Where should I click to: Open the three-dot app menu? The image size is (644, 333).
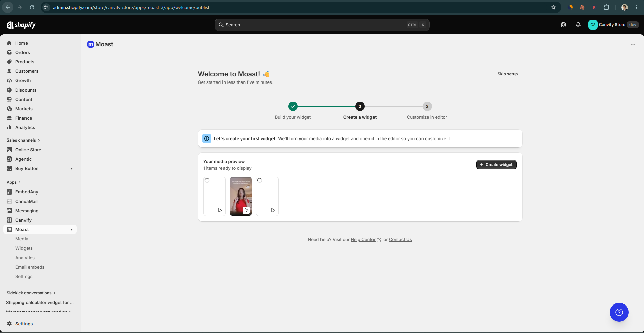click(x=633, y=44)
